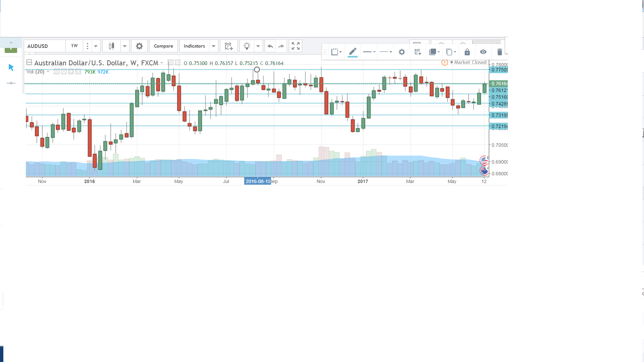Add an alert with the alarm clock icon in main toolbar
This screenshot has height=362, width=644.
coord(229,46)
